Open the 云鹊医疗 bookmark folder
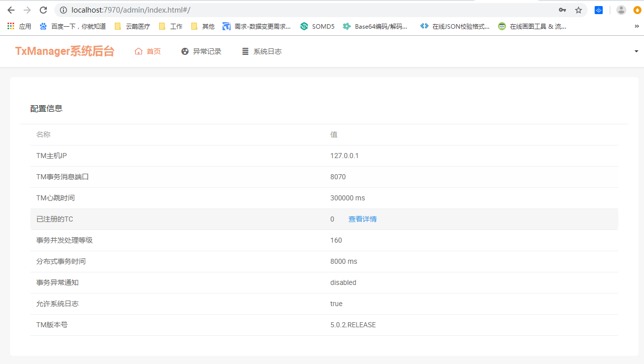Viewport: 644px width, 364px height. tap(132, 26)
